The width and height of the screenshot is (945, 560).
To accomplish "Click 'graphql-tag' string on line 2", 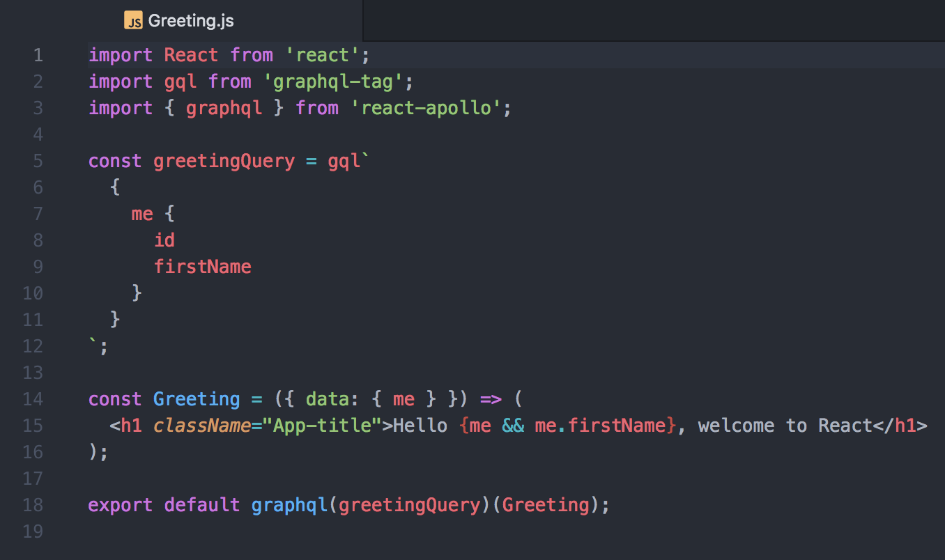I will (333, 81).
